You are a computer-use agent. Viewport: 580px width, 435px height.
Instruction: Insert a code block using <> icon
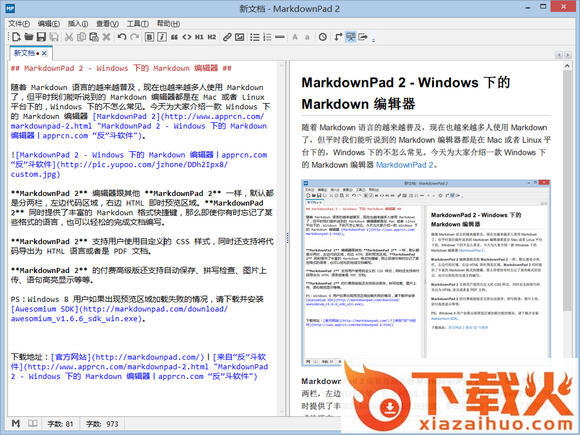click(x=187, y=37)
